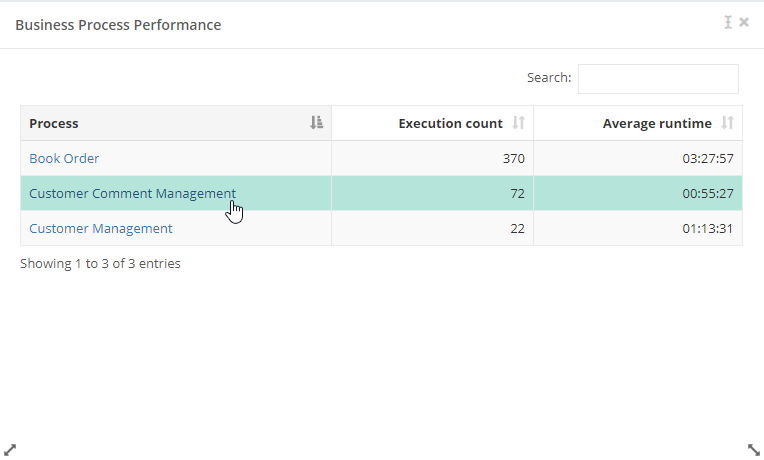Viewport: 764px width, 460px height.
Task: Click the Process column header text
Action: coord(54,123)
